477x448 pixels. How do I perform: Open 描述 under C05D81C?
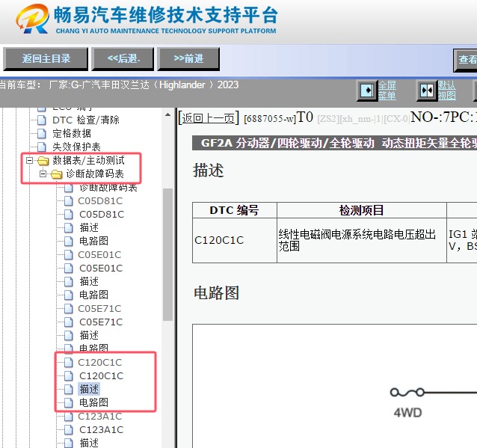(x=89, y=228)
